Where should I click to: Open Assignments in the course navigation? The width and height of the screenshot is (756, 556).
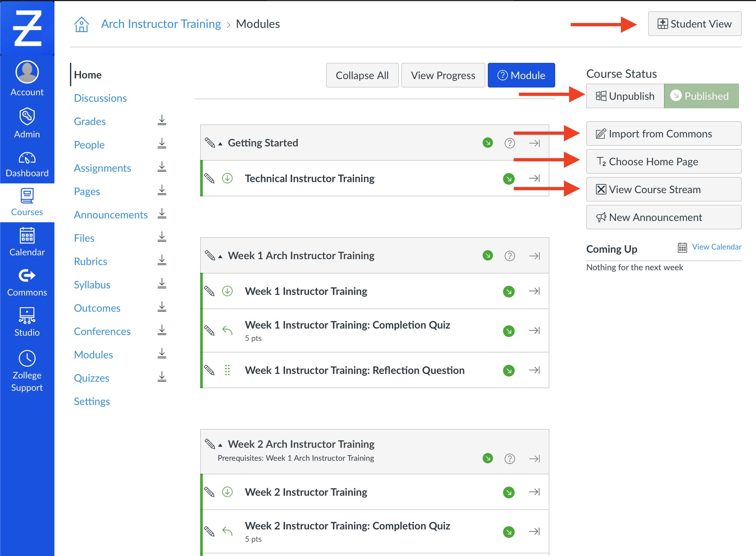[102, 168]
